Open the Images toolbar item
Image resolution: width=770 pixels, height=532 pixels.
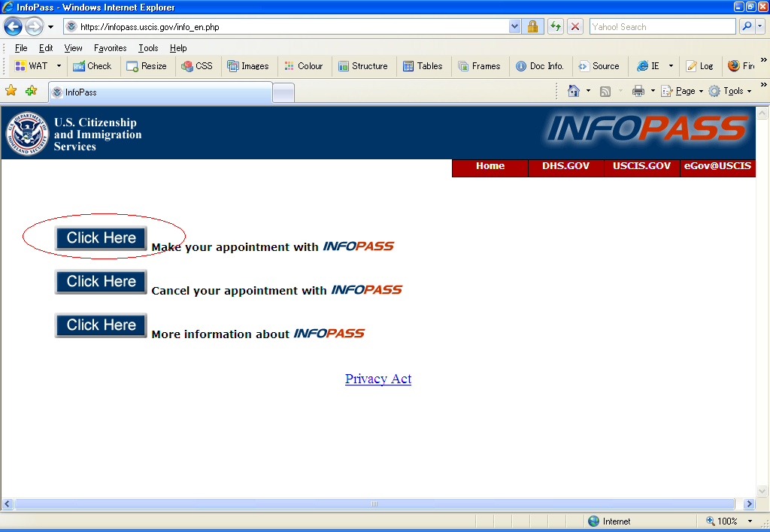(248, 66)
